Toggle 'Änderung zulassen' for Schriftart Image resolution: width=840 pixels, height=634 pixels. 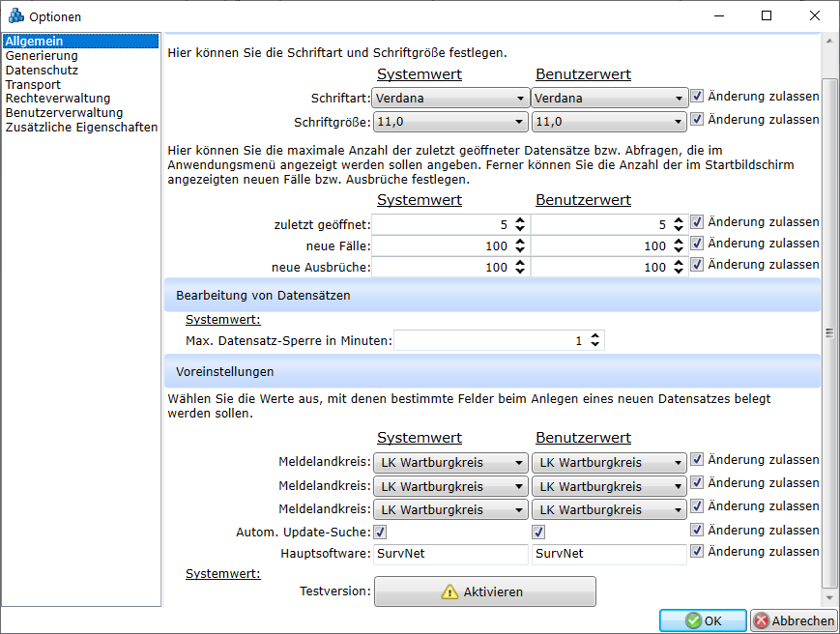click(697, 97)
